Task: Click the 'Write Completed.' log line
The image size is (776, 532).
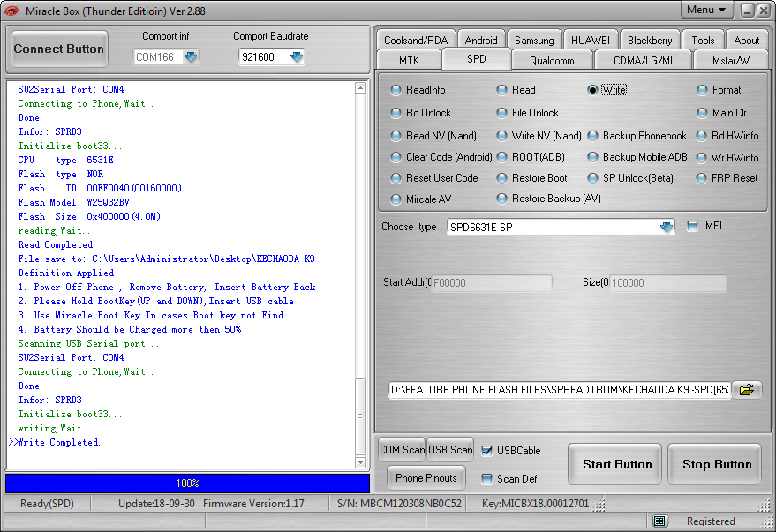Action: pos(59,442)
